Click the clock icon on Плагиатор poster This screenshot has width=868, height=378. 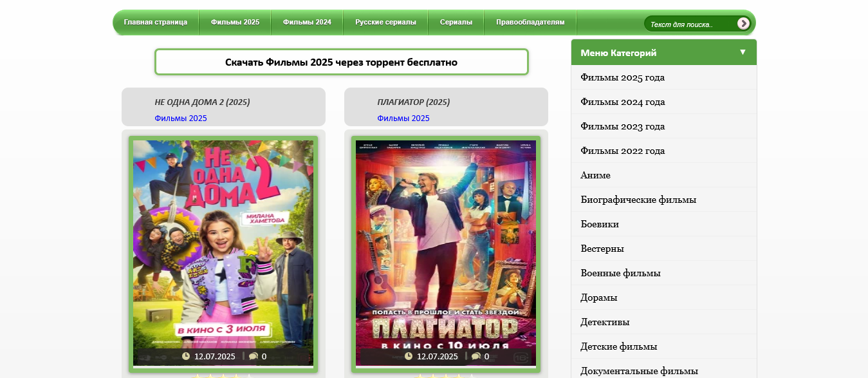(x=409, y=356)
